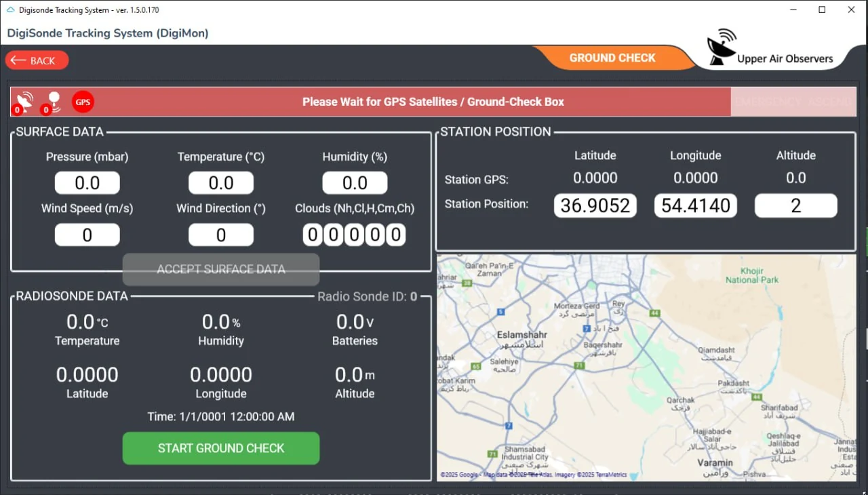
Task: Edit Station Position longitude field 54.4140
Action: click(696, 205)
